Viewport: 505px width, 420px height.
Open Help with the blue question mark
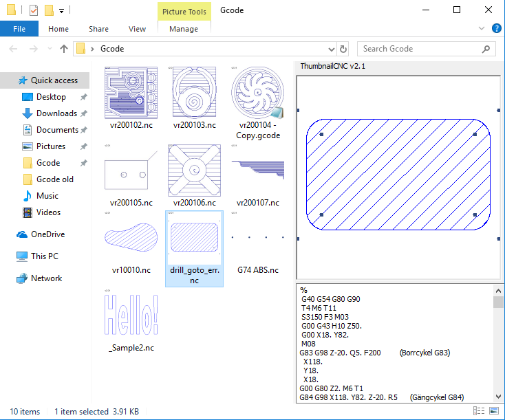[x=496, y=28]
